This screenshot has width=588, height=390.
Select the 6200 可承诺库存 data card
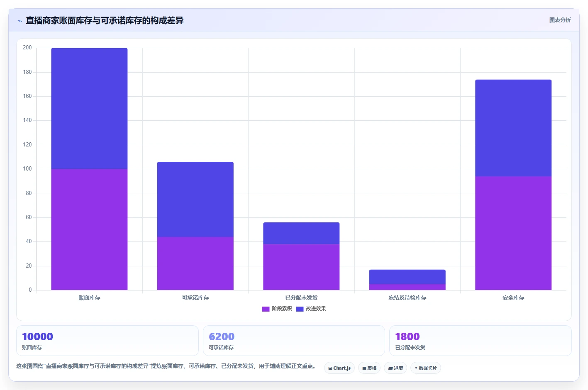294,341
